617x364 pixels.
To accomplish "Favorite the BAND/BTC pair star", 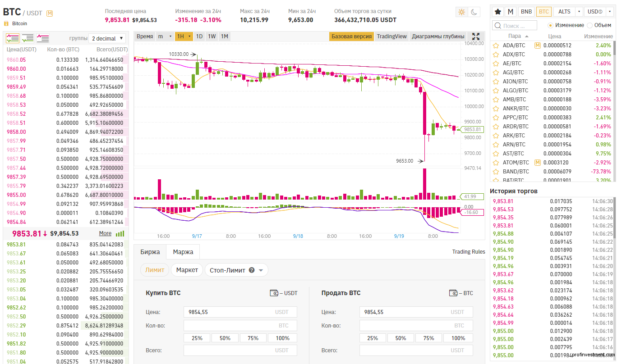I will (x=496, y=172).
